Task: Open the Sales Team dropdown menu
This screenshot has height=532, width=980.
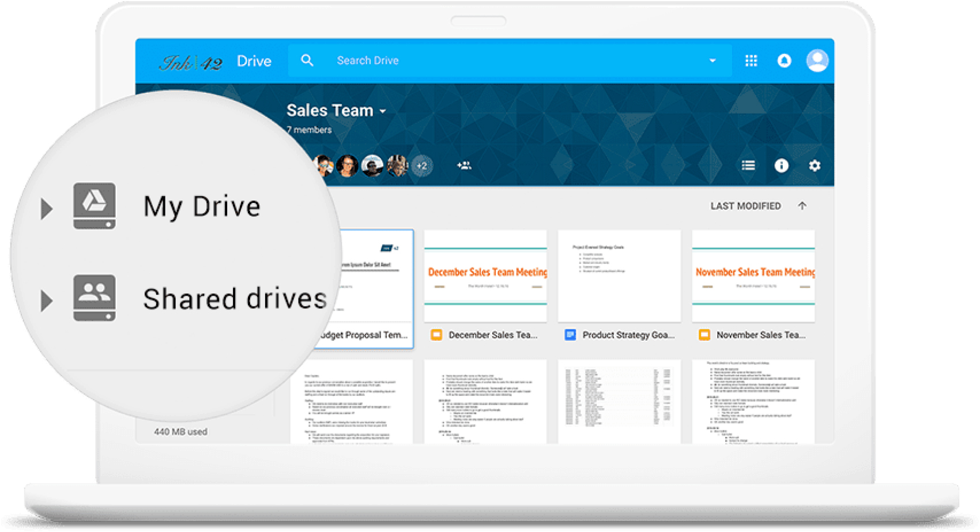Action: tap(383, 111)
